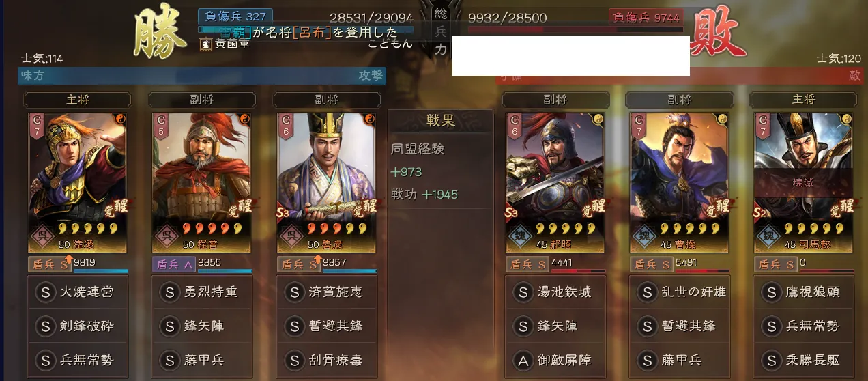Click the allied troop strength bar 28531/29094
The height and width of the screenshot is (381, 868).
click(306, 29)
